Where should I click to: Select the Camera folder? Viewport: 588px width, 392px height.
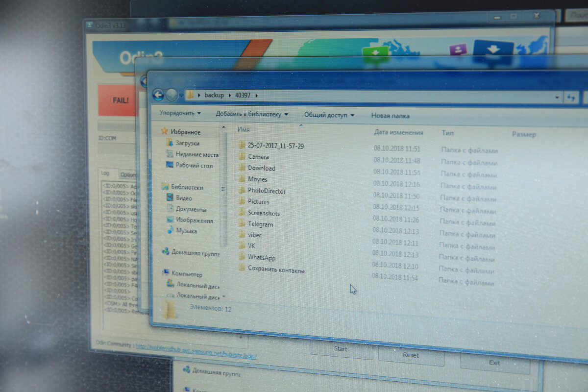tap(254, 157)
